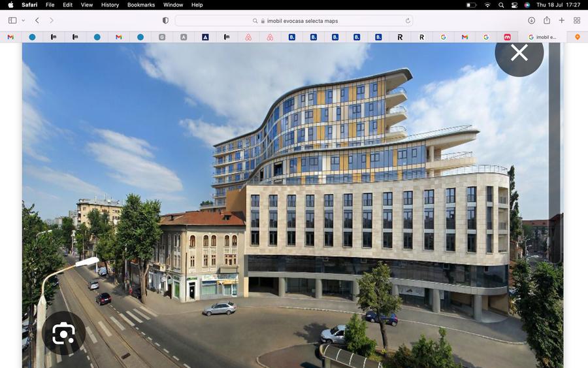The height and width of the screenshot is (368, 588).
Task: Open the History menu
Action: tap(110, 5)
